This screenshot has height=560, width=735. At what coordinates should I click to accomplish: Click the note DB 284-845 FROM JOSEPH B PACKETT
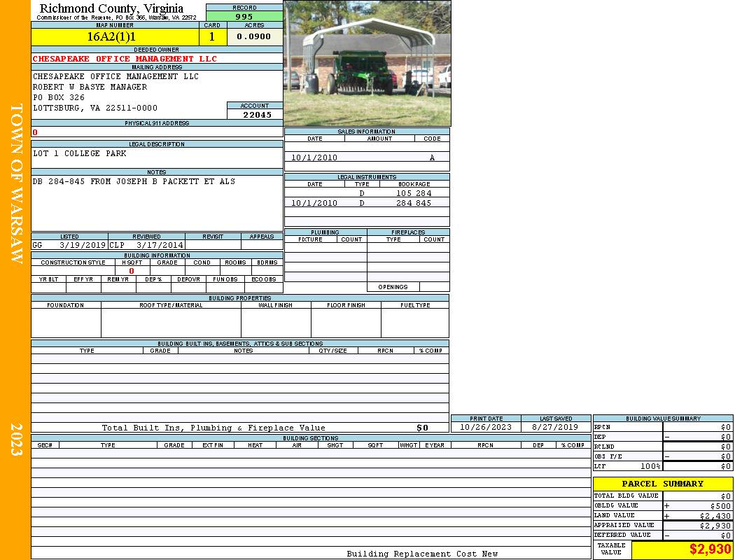[134, 181]
